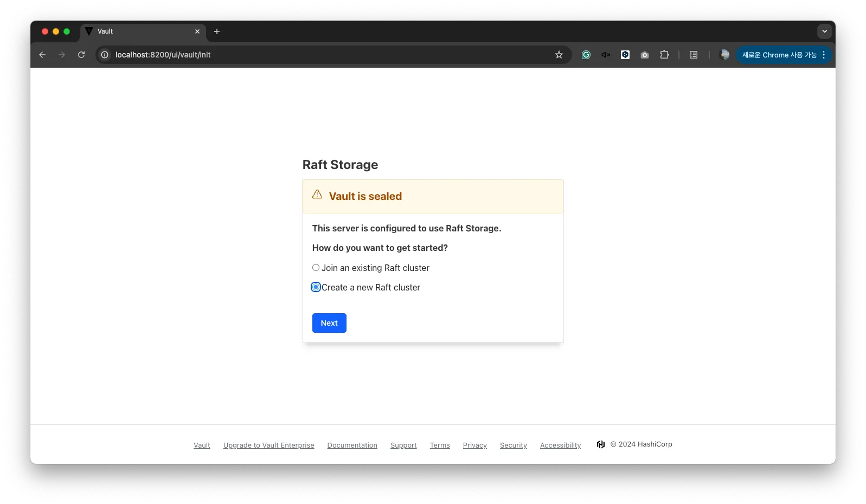Click the Raft Storage page title

340,165
